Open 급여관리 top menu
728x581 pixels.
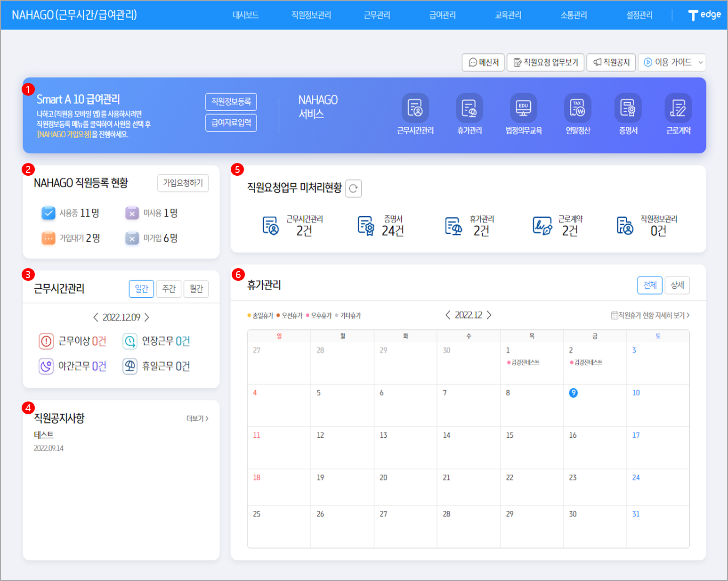pyautogui.click(x=443, y=15)
